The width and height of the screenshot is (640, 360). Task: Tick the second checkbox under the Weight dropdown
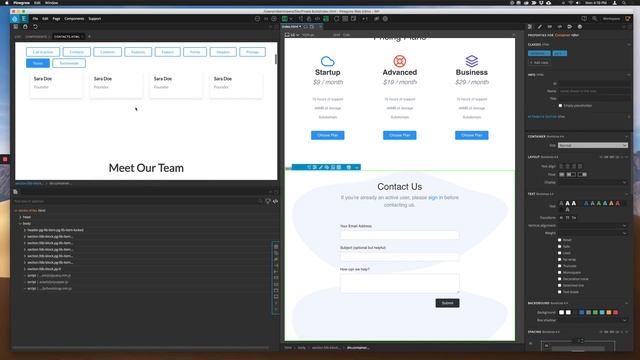point(560,247)
